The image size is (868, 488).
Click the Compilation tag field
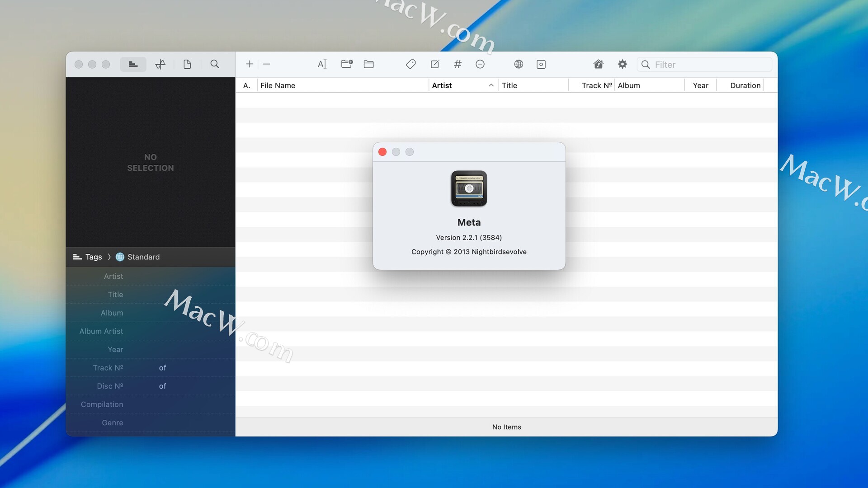151,404
